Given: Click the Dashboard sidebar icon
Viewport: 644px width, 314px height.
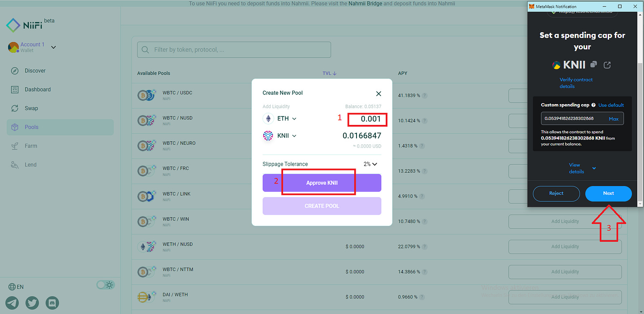Looking at the screenshot, I should 15,89.
